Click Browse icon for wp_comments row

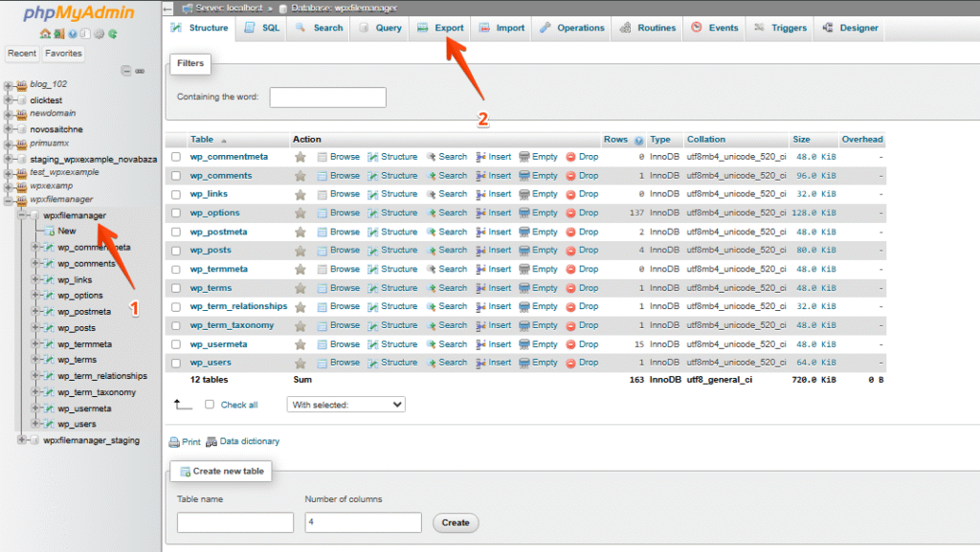(x=322, y=176)
